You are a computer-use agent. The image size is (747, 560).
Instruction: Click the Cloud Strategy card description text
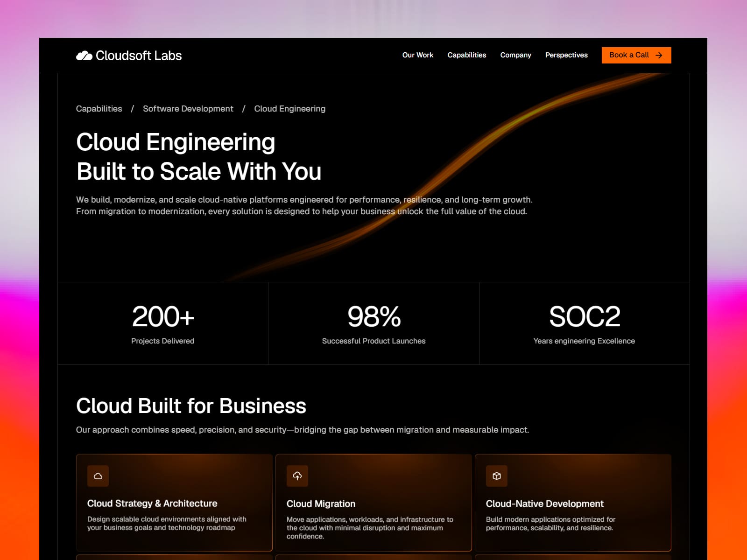pyautogui.click(x=167, y=523)
